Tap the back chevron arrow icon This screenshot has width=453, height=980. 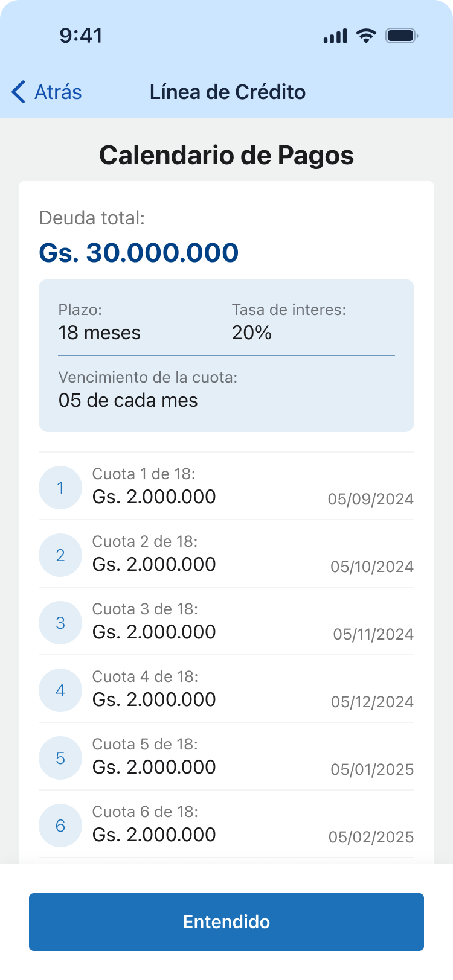[x=19, y=92]
